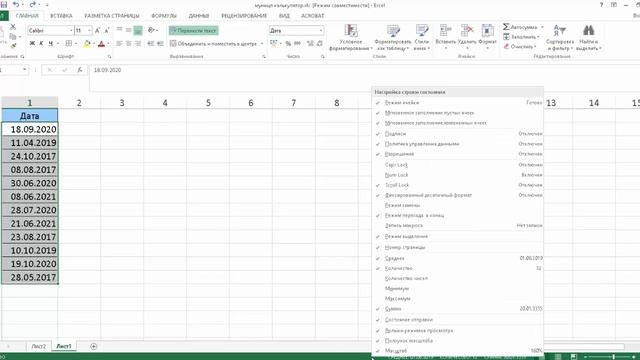Viewport: 640px width, 360px height.
Task: Click the insert function fx icon
Action: (80, 70)
